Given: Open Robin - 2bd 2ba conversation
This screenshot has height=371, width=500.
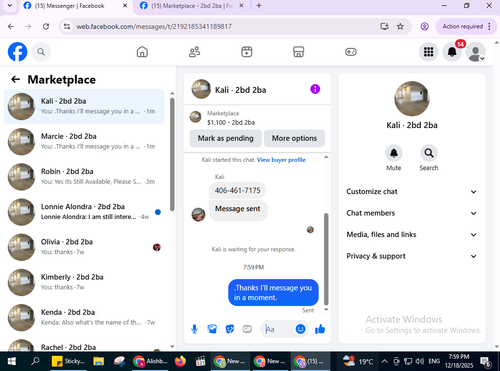Looking at the screenshot, I should [x=84, y=177].
